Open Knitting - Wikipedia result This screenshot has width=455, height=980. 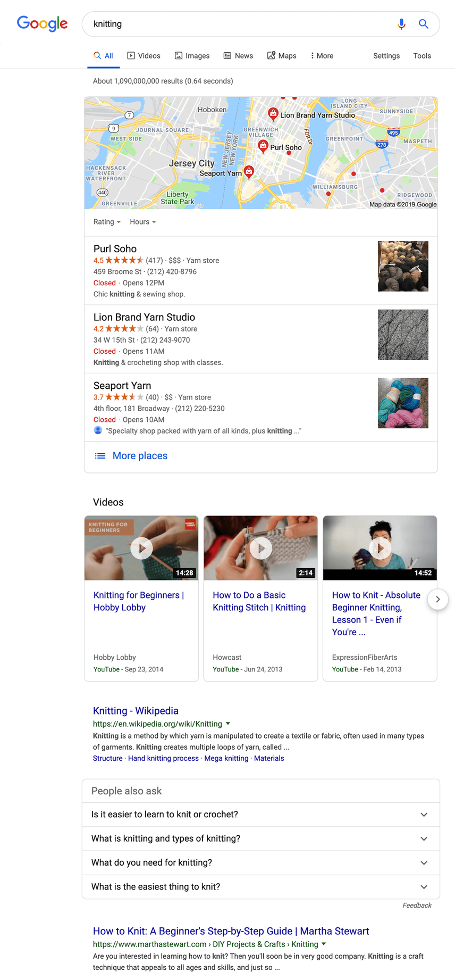pos(136,711)
